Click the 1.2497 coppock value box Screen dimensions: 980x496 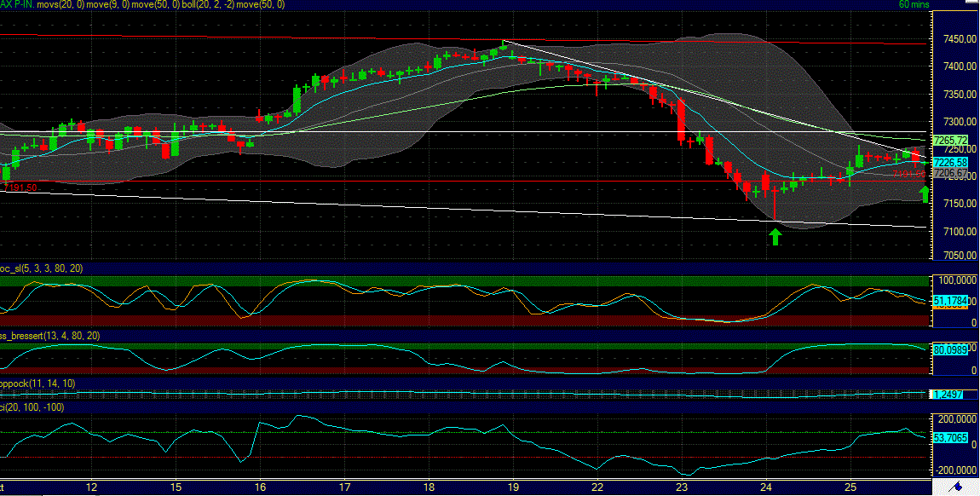(947, 394)
